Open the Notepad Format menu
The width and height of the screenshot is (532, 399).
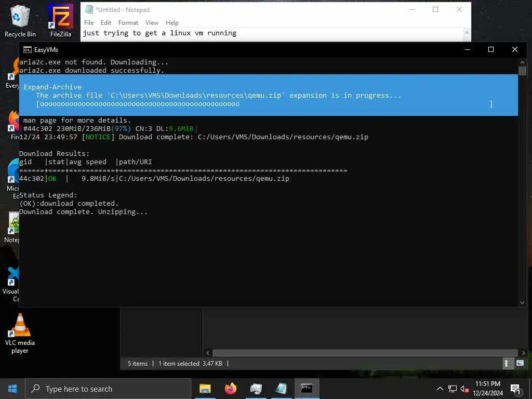(x=128, y=23)
